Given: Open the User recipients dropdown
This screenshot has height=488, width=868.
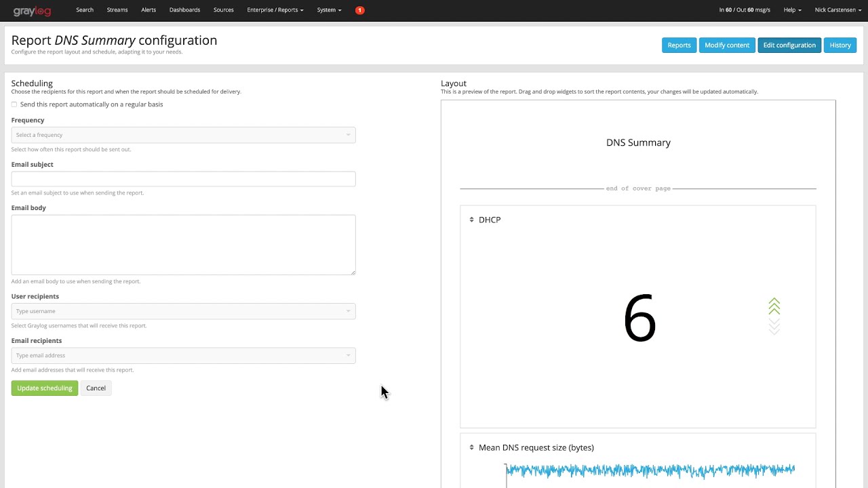Looking at the screenshot, I should click(183, 311).
